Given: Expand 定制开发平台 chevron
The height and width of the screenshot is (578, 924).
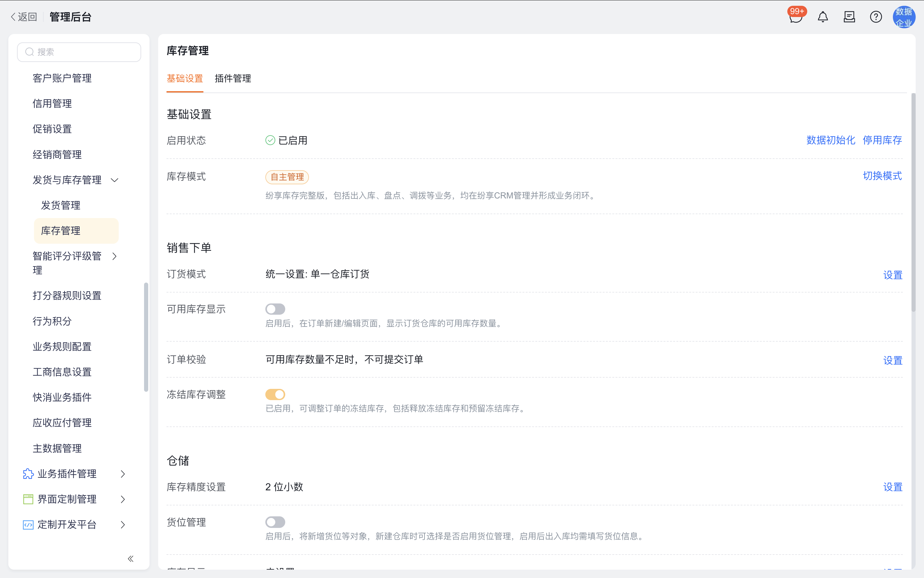Looking at the screenshot, I should (x=123, y=525).
